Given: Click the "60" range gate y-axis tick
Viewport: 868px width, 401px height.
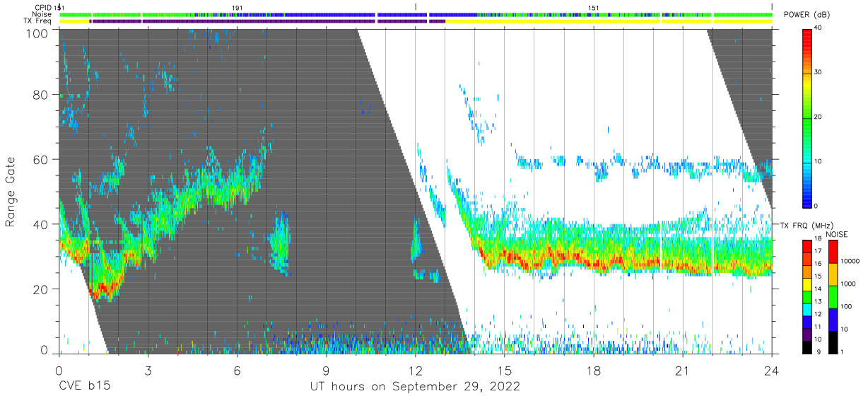Looking at the screenshot, I should pyautogui.click(x=40, y=160).
